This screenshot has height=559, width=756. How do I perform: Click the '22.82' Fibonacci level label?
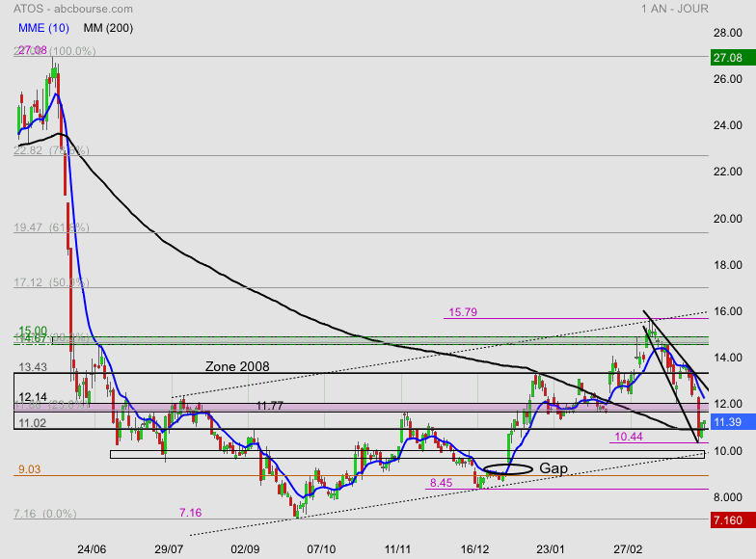[28, 150]
